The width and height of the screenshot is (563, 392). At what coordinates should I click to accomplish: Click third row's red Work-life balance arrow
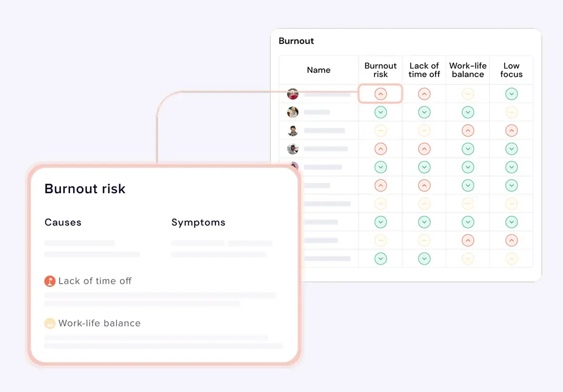[468, 130]
